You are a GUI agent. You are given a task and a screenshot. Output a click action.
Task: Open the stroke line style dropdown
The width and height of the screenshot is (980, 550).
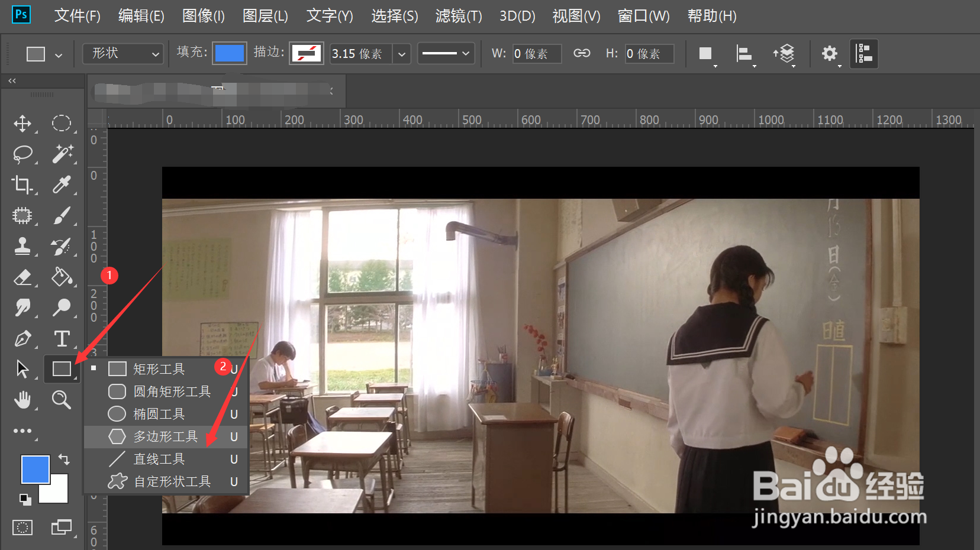coord(446,53)
